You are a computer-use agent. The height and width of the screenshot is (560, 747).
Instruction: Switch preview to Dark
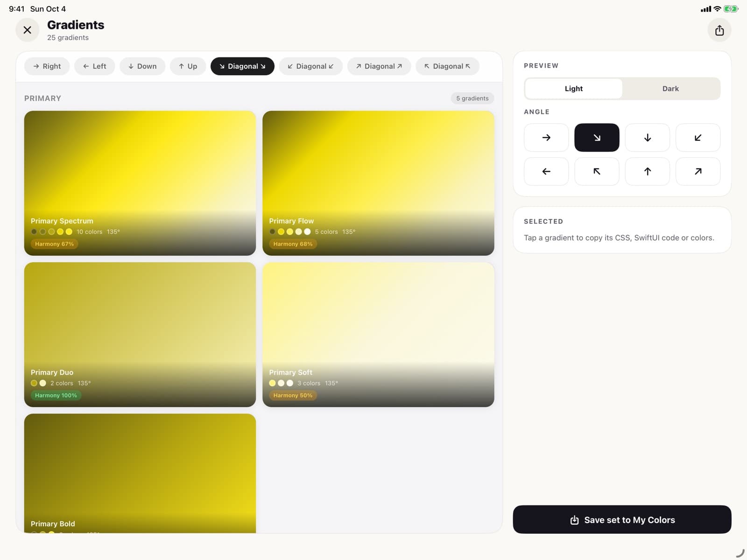click(670, 89)
